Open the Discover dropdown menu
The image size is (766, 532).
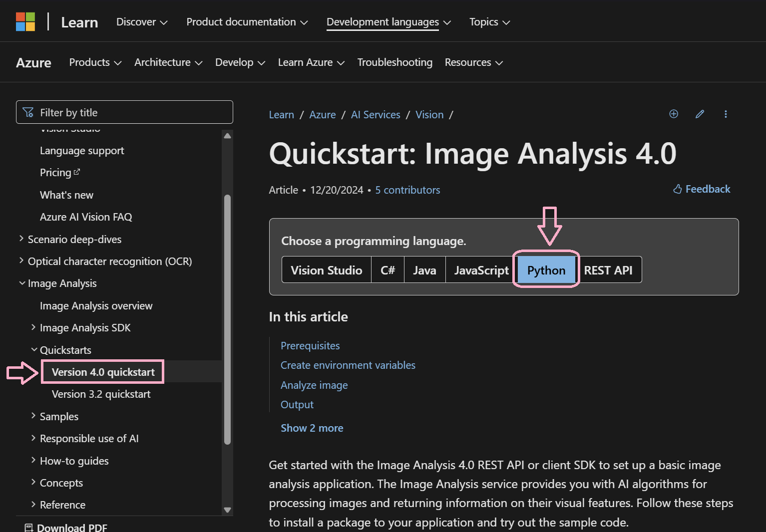click(x=142, y=22)
